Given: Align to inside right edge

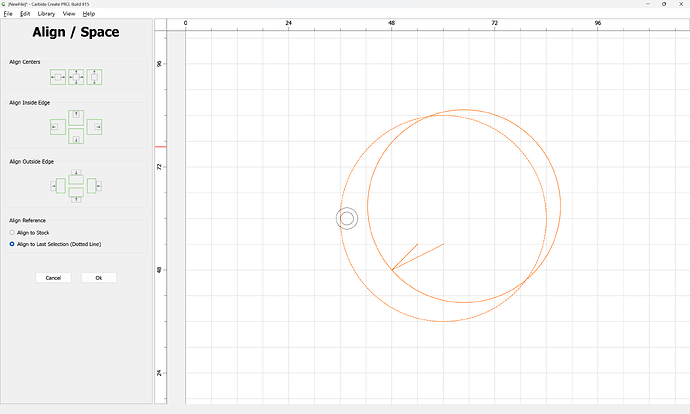Looking at the screenshot, I should pyautogui.click(x=94, y=127).
